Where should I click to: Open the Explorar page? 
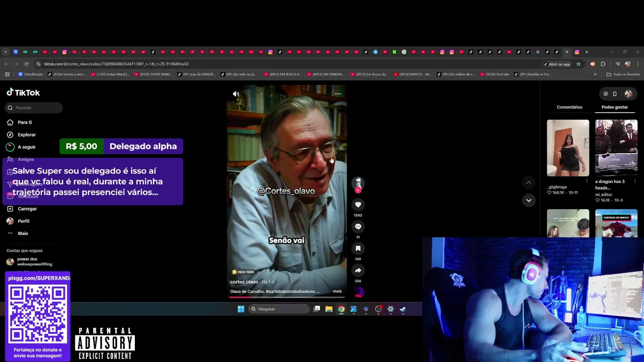coord(27,135)
